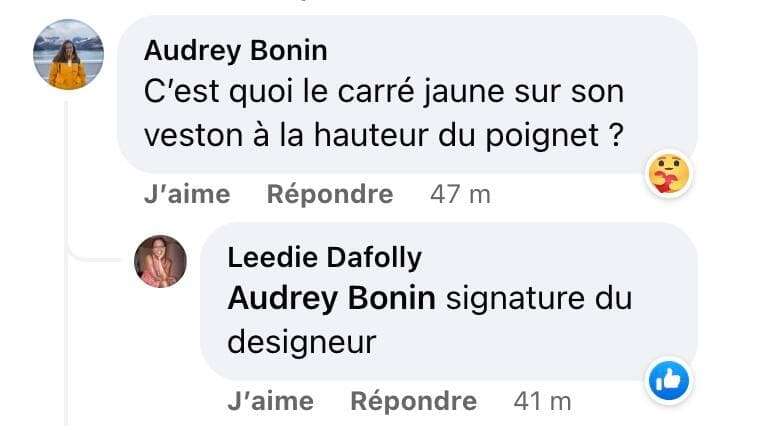Like Audrey Bonin's comment with J'aime
Image resolution: width=758 pixels, height=426 pixels.
[186, 194]
